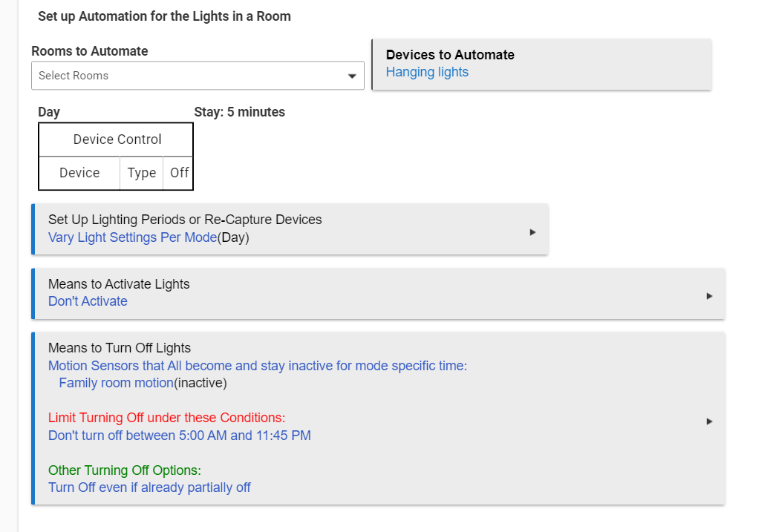Select the Device column cell

coord(79,173)
